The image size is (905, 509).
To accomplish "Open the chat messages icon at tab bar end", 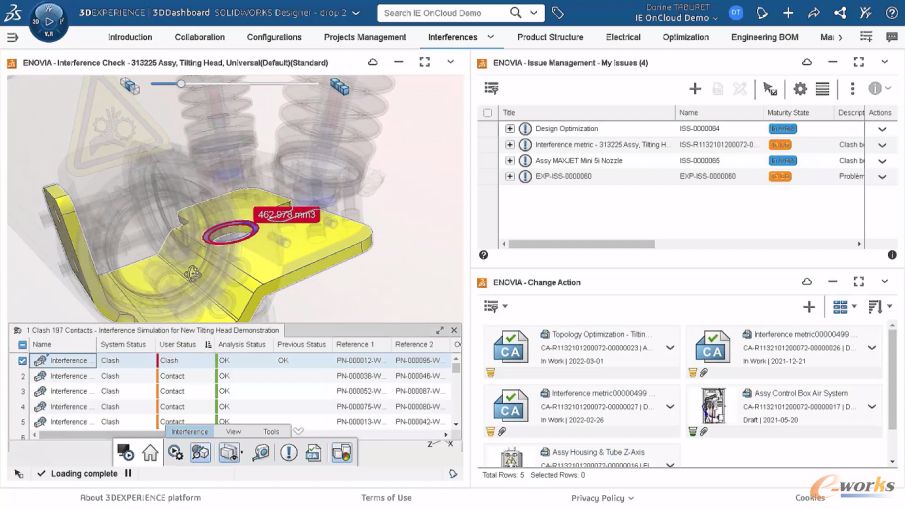I will click(x=892, y=37).
